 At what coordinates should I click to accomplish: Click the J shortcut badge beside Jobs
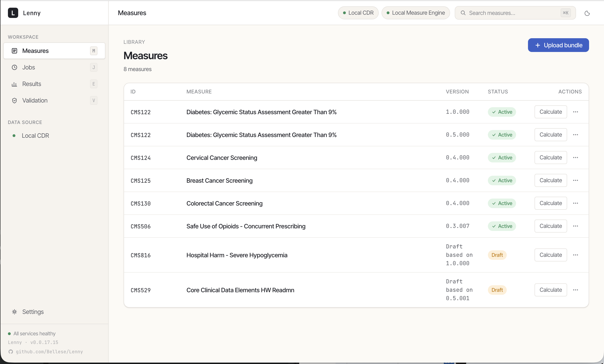(x=94, y=67)
